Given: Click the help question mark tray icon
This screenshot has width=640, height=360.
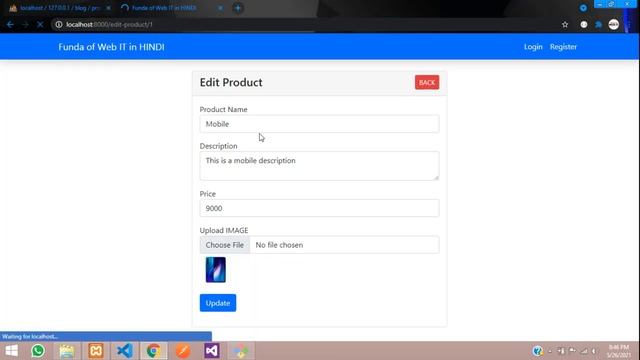Looking at the screenshot, I should pyautogui.click(x=538, y=351).
